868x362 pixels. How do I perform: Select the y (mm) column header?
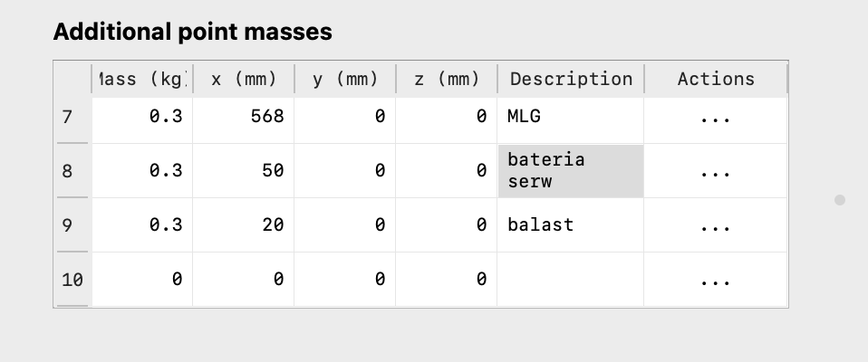[345, 79]
